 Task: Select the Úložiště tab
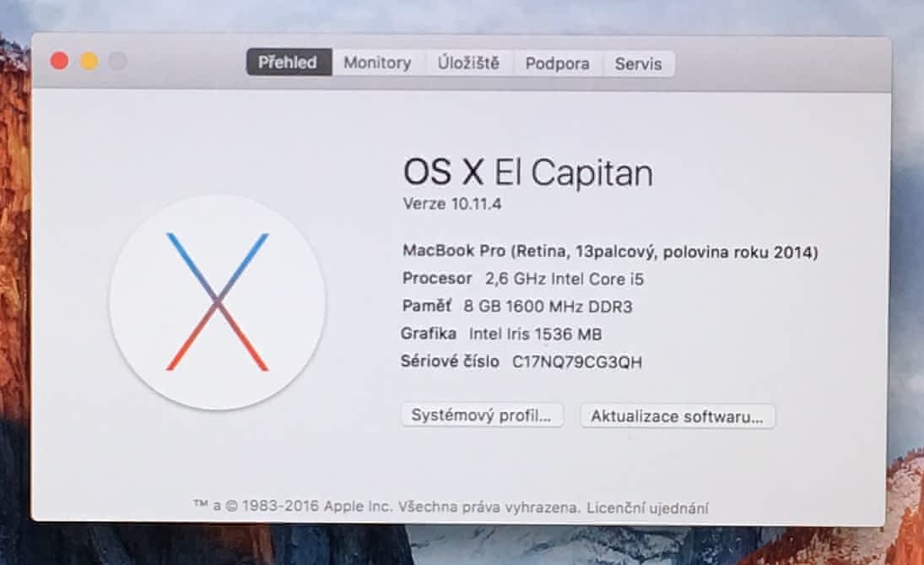[468, 63]
